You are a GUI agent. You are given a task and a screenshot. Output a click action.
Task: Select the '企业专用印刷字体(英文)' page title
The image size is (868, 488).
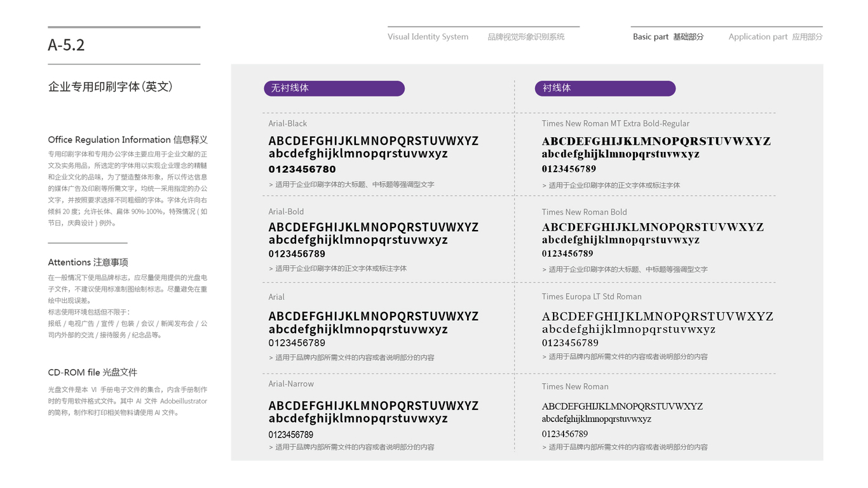[111, 86]
